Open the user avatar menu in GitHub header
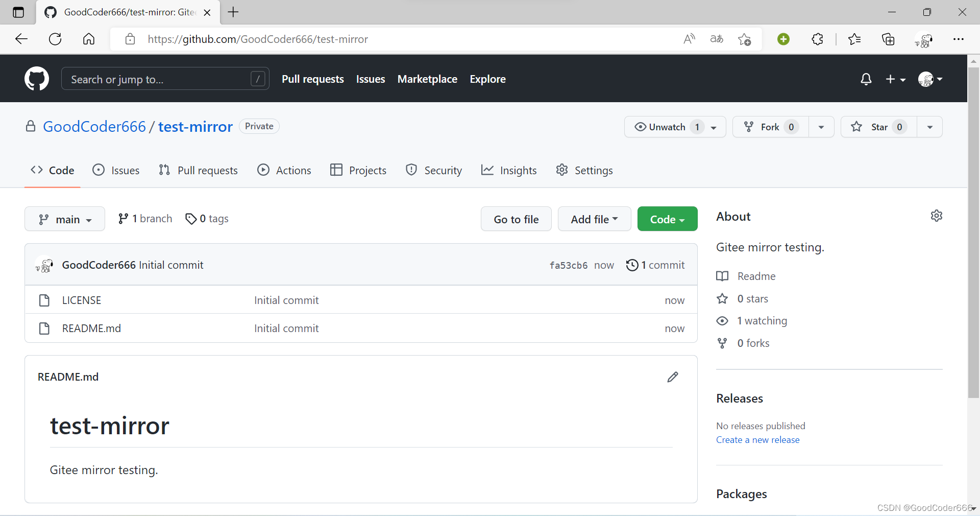The width and height of the screenshot is (980, 516). [x=930, y=79]
